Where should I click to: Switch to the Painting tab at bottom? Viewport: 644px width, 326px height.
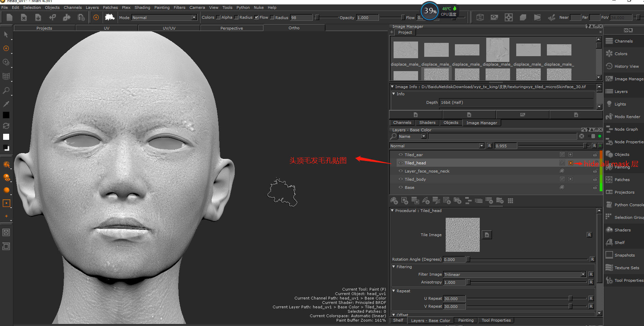[466, 320]
